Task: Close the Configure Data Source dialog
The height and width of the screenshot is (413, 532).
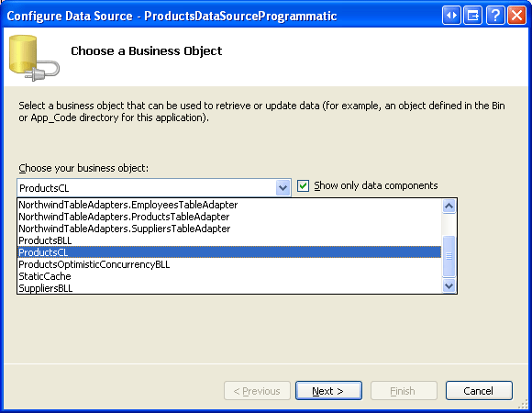Action: click(516, 16)
